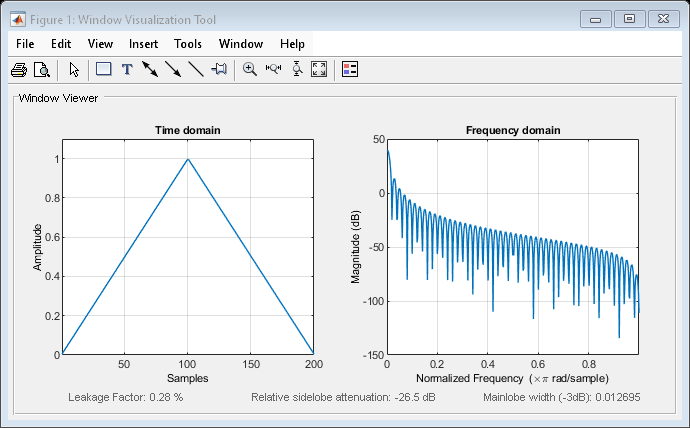Click the Leakage Factor 0.28 % readout
Image resolution: width=690 pixels, height=428 pixels.
click(x=125, y=397)
